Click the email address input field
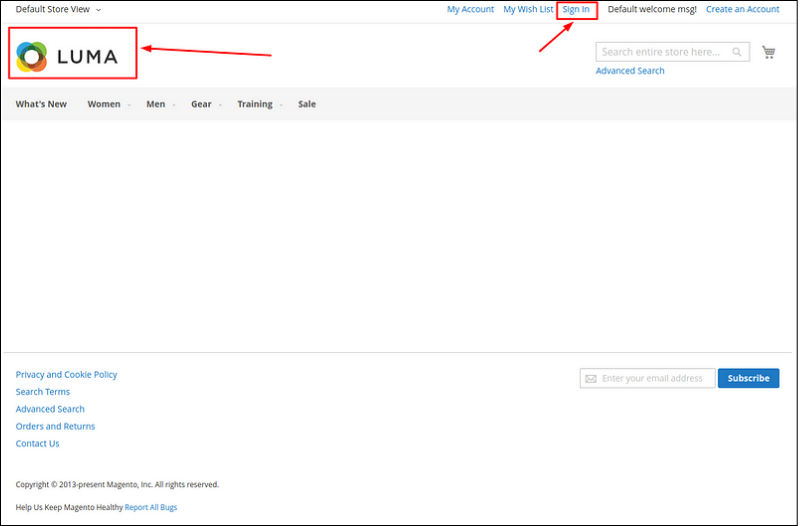Screen dimensions: 800x526 point(656,378)
